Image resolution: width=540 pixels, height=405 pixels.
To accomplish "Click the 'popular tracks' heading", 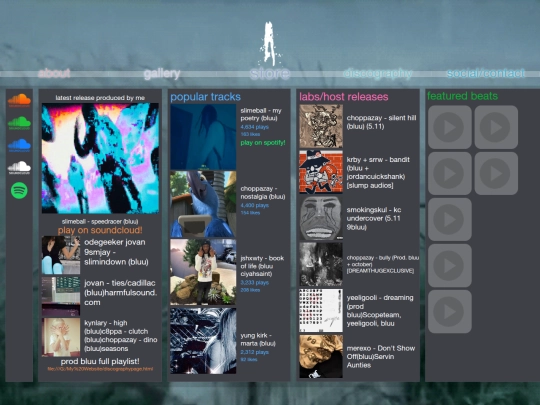I will click(x=206, y=97).
